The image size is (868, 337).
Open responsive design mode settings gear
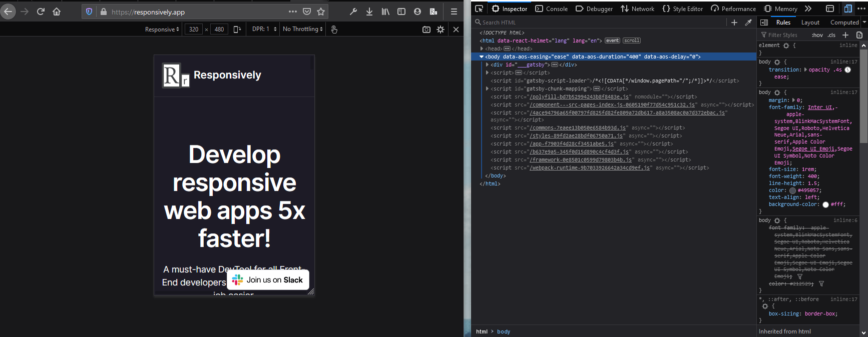[x=441, y=29]
